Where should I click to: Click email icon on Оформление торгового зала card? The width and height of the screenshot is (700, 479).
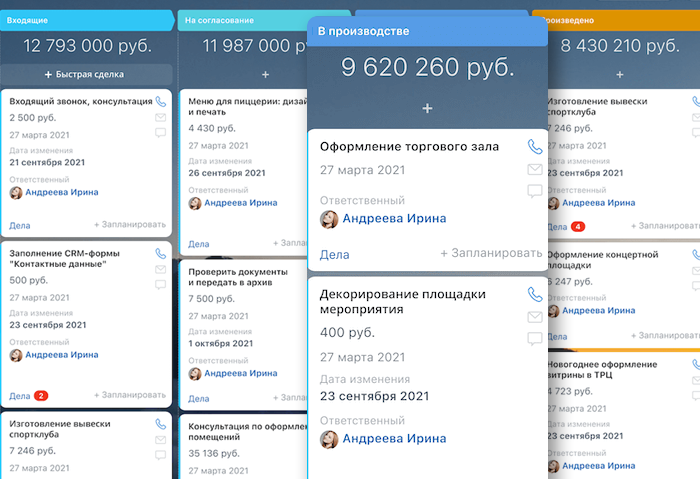point(534,169)
